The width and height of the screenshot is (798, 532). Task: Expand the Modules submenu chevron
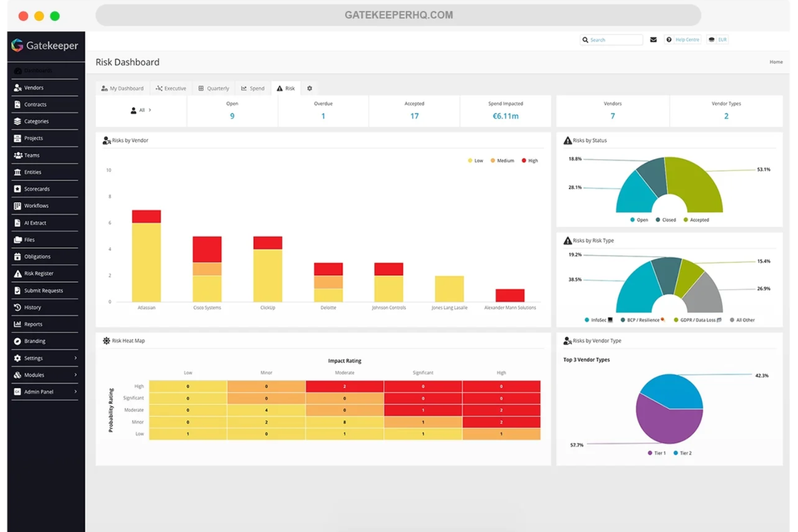(x=75, y=375)
